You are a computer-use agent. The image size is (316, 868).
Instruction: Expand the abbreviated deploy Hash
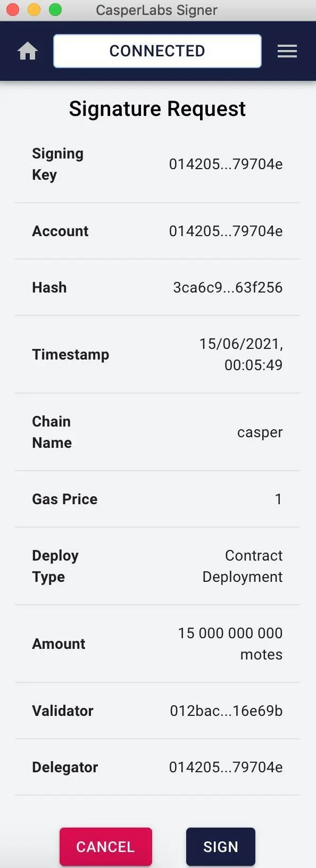(228, 287)
